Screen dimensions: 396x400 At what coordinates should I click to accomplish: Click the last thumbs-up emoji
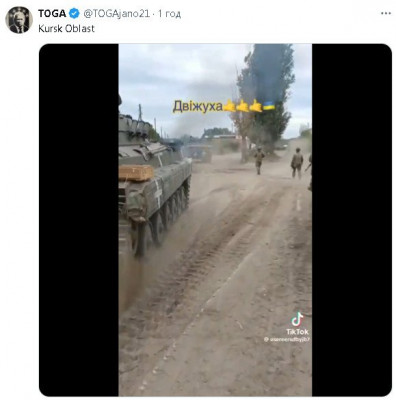(x=256, y=106)
